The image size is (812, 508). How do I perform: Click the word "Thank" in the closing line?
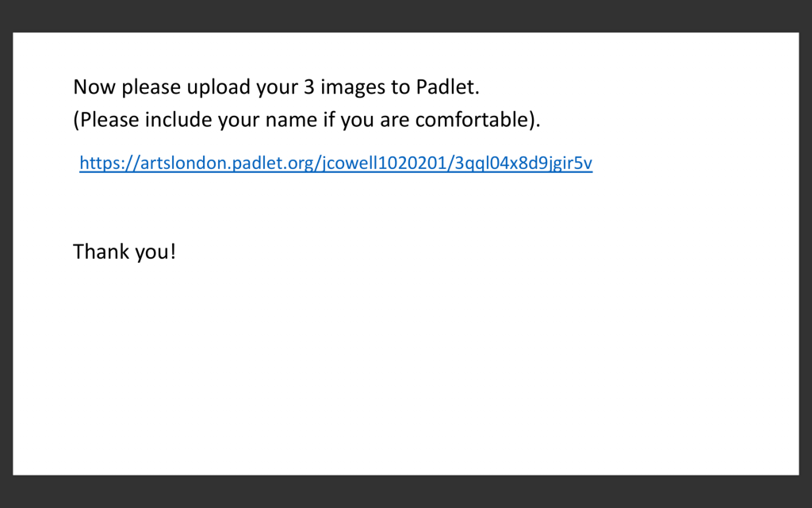coord(101,252)
